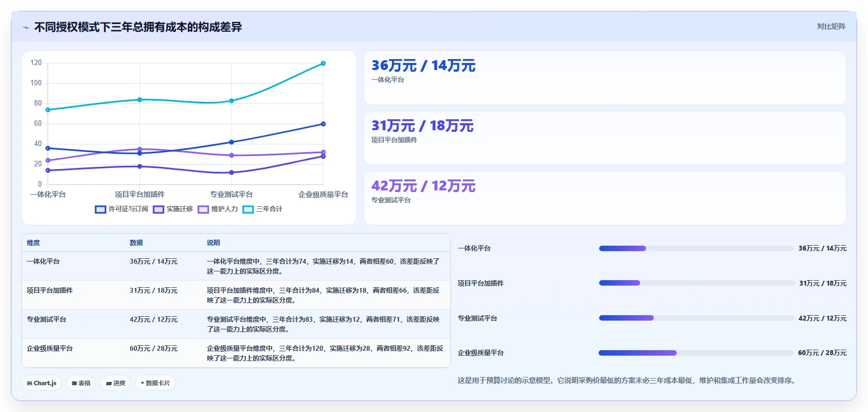
Task: Click 许可证与订阅 point at 专业测试平台 (42)
Action: [x=231, y=142]
